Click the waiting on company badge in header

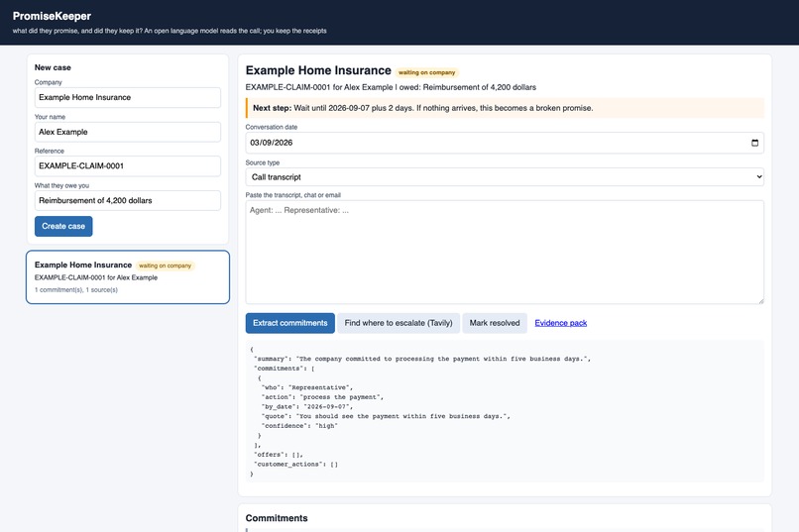tap(427, 72)
